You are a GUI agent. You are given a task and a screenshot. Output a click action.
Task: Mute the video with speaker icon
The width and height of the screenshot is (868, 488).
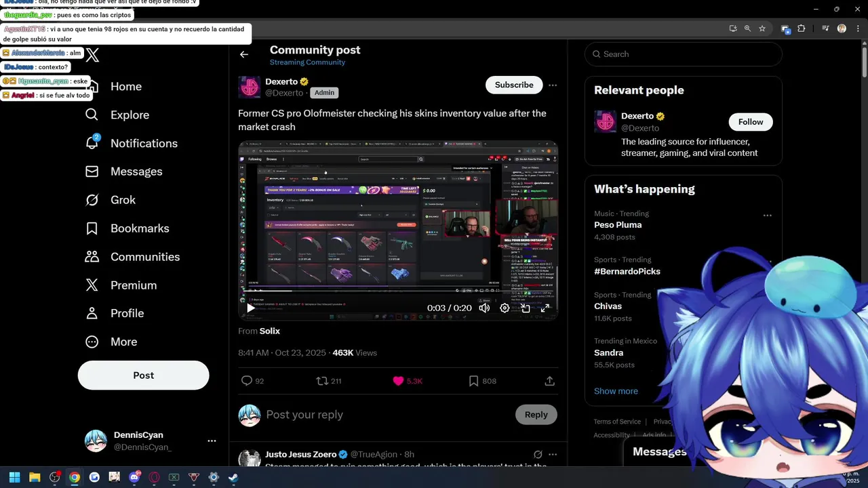point(484,308)
